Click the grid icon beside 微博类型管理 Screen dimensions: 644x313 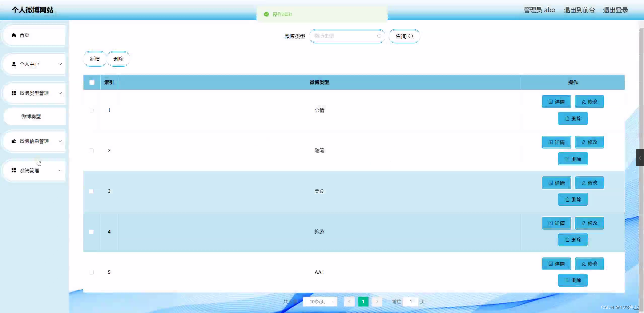coord(13,93)
